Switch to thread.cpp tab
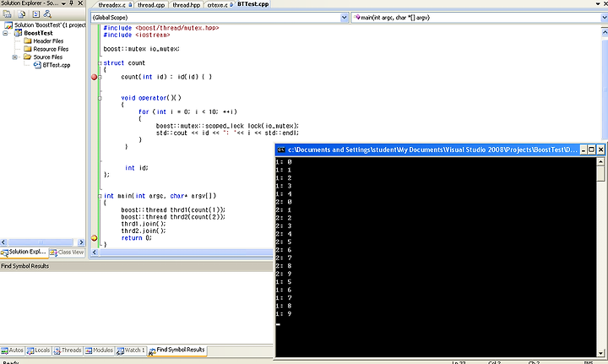Image resolution: width=608 pixels, height=364 pixels. pos(151,5)
